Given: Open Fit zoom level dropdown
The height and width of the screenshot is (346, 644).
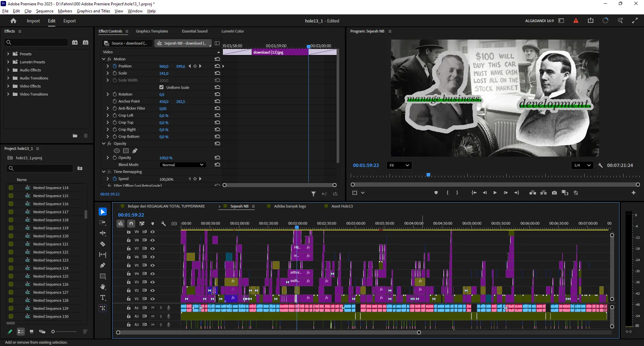Looking at the screenshot, I should click(399, 165).
